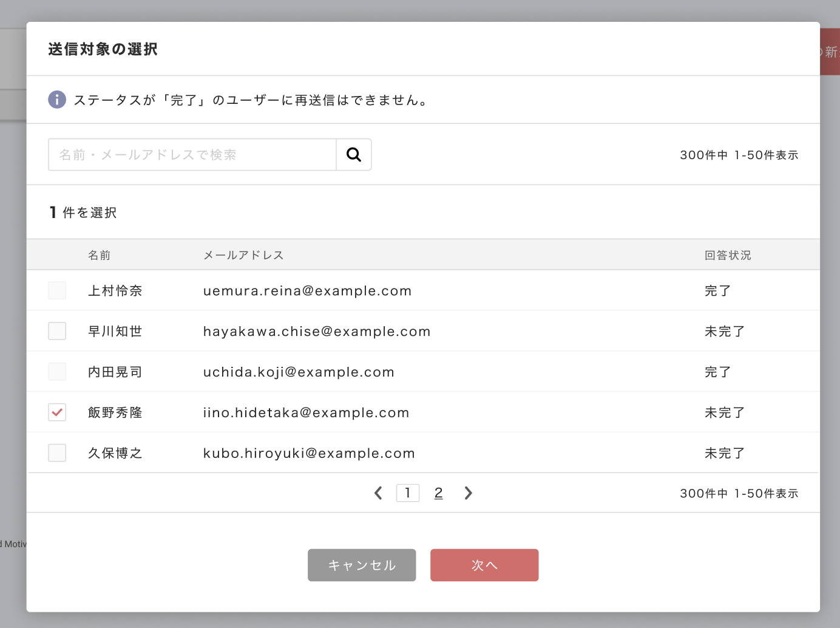
Task: Toggle checkbox for 内田晃司
Action: tap(57, 372)
